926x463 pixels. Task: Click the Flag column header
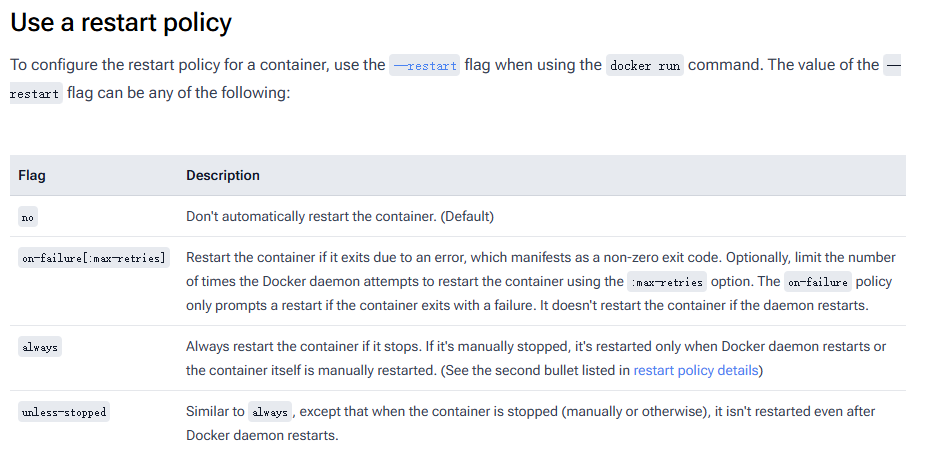point(32,175)
